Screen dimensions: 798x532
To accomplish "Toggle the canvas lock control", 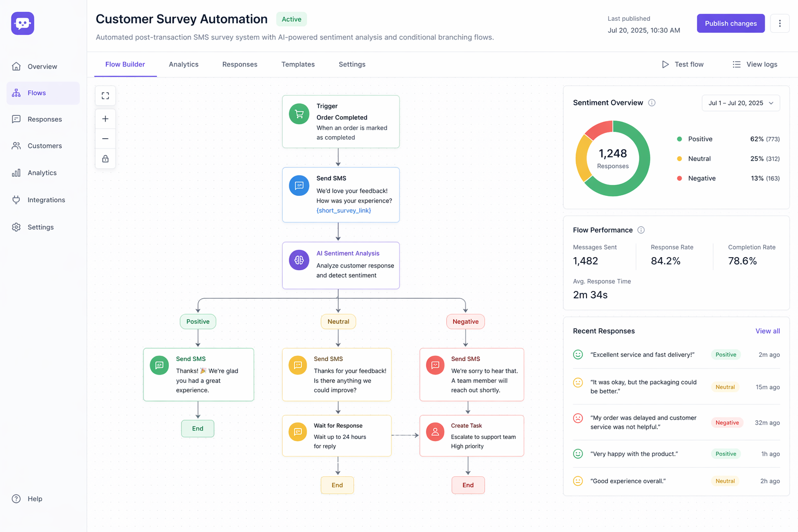I will coord(105,158).
